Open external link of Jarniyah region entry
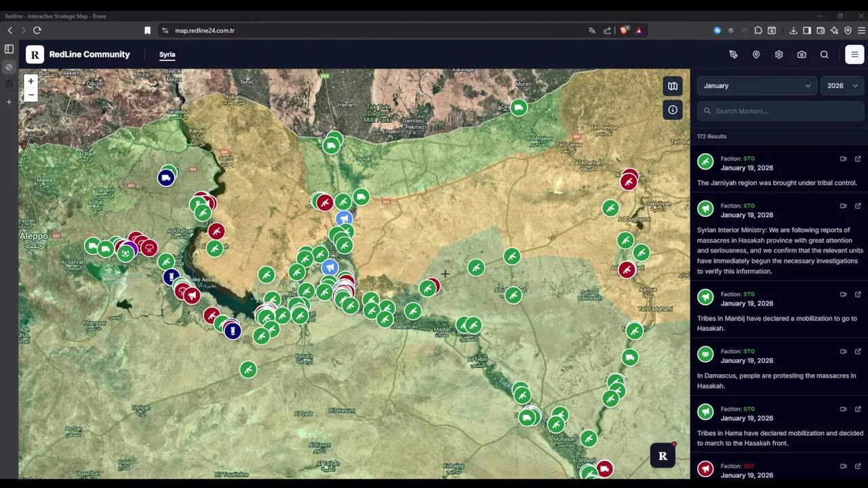The image size is (868, 488). pyautogui.click(x=858, y=159)
